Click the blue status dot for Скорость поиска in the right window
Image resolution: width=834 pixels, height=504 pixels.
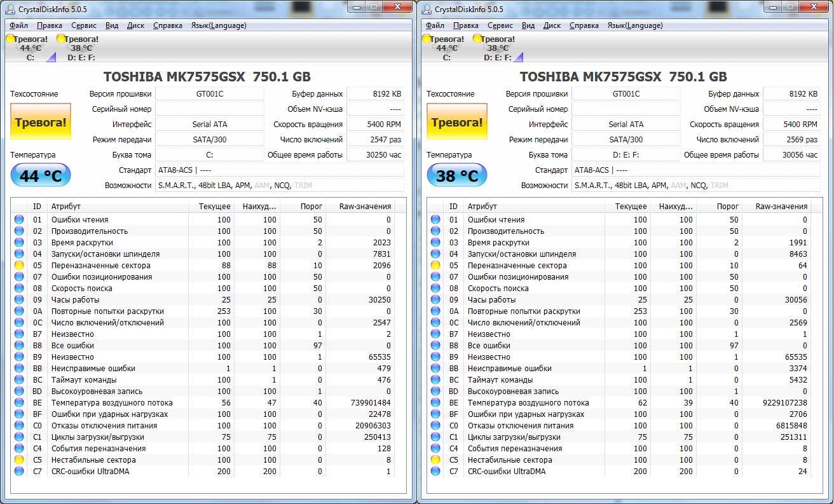coord(435,289)
